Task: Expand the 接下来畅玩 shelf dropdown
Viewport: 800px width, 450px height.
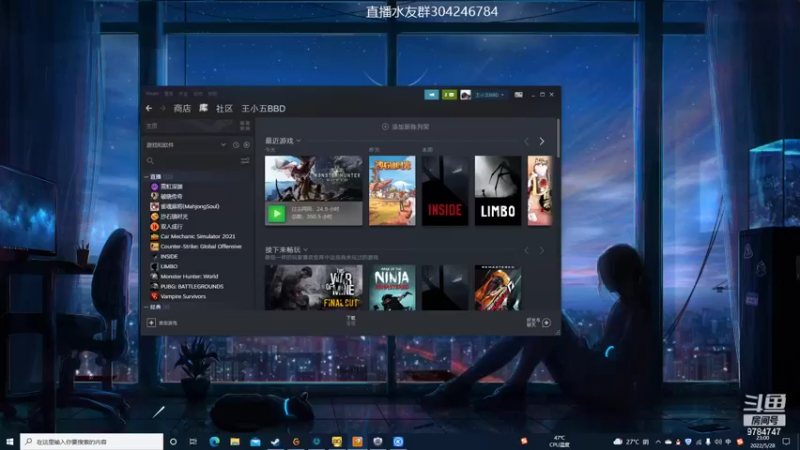Action: click(x=305, y=250)
